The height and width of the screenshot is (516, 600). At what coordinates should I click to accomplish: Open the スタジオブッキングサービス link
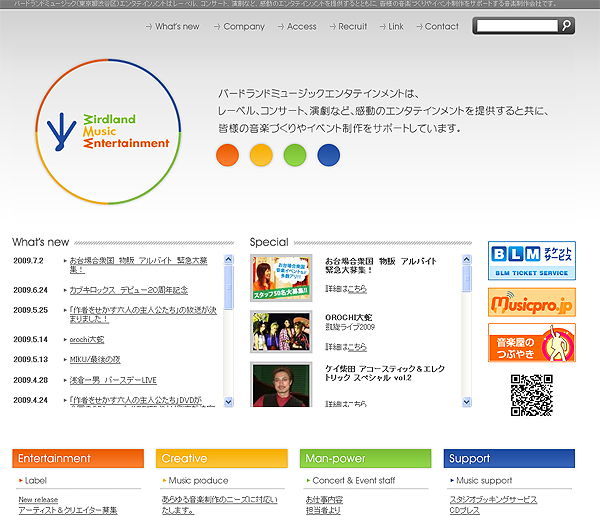coord(493,500)
